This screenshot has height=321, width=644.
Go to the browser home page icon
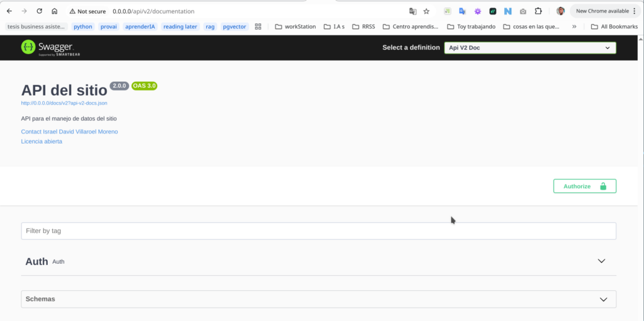pos(55,11)
